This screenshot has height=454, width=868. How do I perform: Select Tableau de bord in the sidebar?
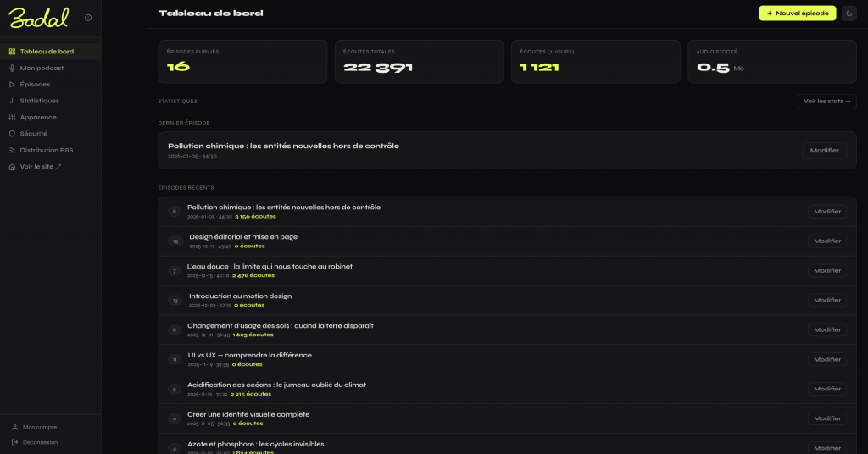coord(47,52)
